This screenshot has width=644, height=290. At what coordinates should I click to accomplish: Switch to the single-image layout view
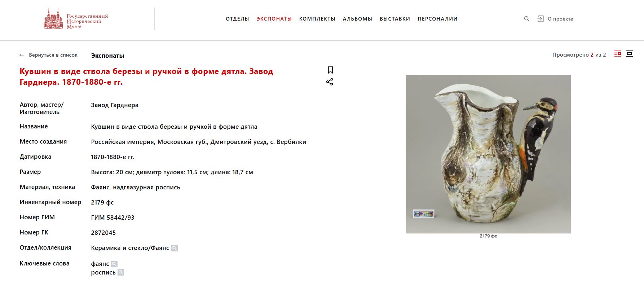tap(629, 54)
